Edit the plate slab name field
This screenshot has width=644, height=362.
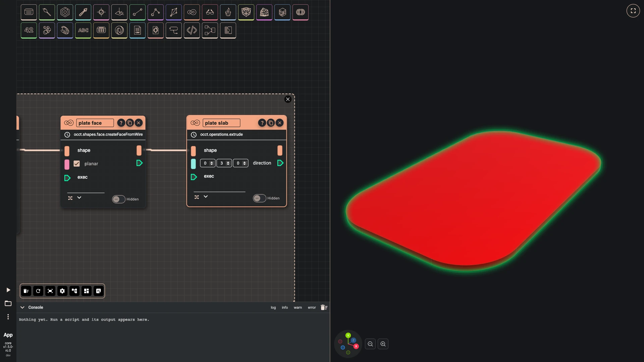click(221, 123)
